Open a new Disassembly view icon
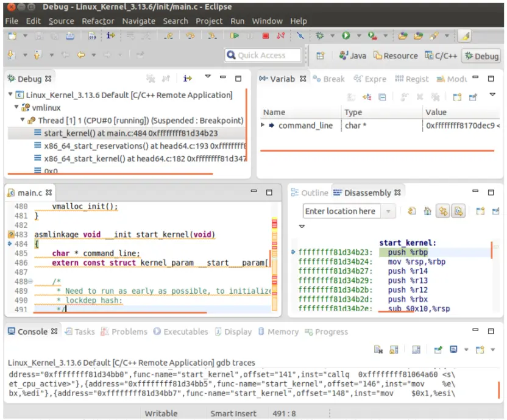The image size is (507, 420). pos(480,212)
